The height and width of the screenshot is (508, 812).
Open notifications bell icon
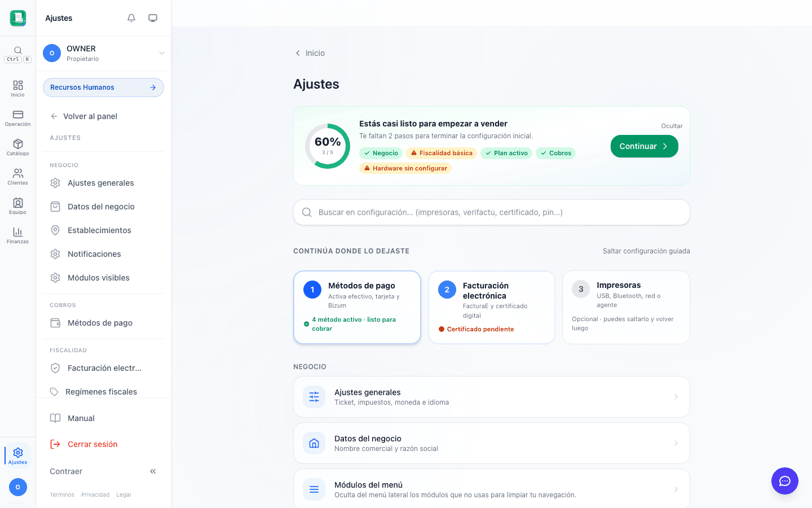coord(131,18)
